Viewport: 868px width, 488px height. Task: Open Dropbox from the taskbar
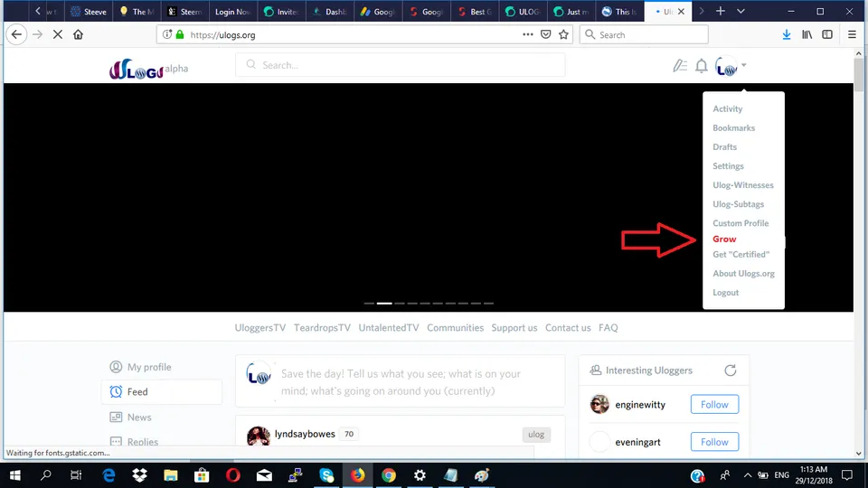point(139,475)
